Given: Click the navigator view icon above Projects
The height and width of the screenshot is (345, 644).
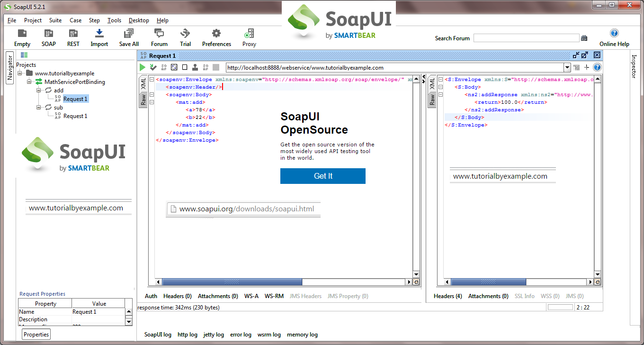Looking at the screenshot, I should 24,55.
